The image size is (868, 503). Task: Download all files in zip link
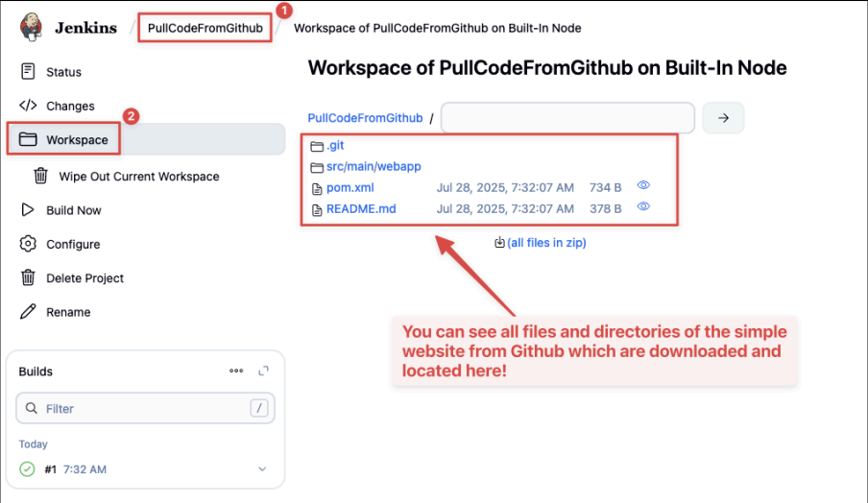pos(546,242)
